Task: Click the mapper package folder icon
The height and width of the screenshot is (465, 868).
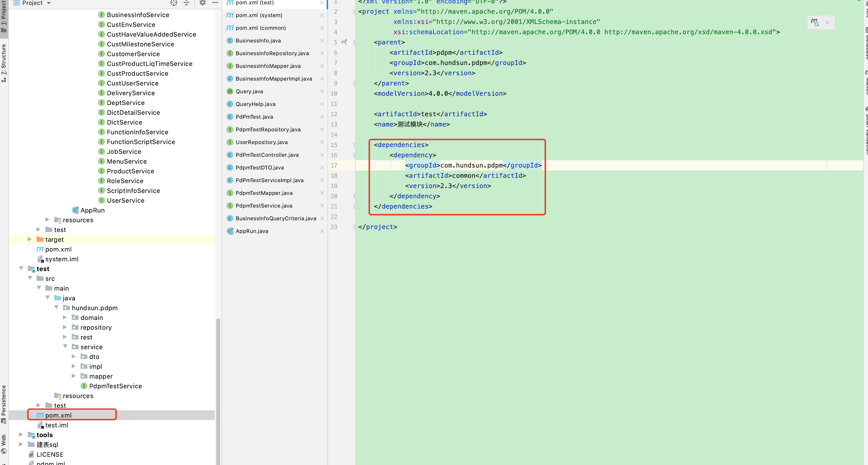Action: click(x=84, y=376)
